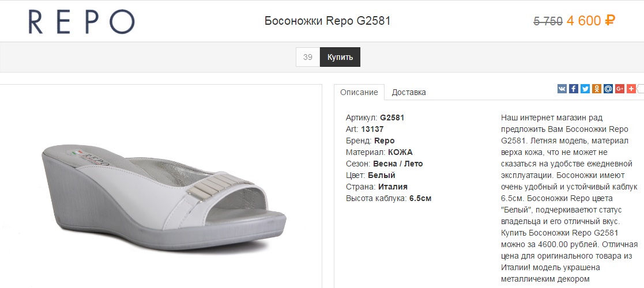Share through Mail.ru @ icon
Viewport: 644px width, 288px height.
608,89
